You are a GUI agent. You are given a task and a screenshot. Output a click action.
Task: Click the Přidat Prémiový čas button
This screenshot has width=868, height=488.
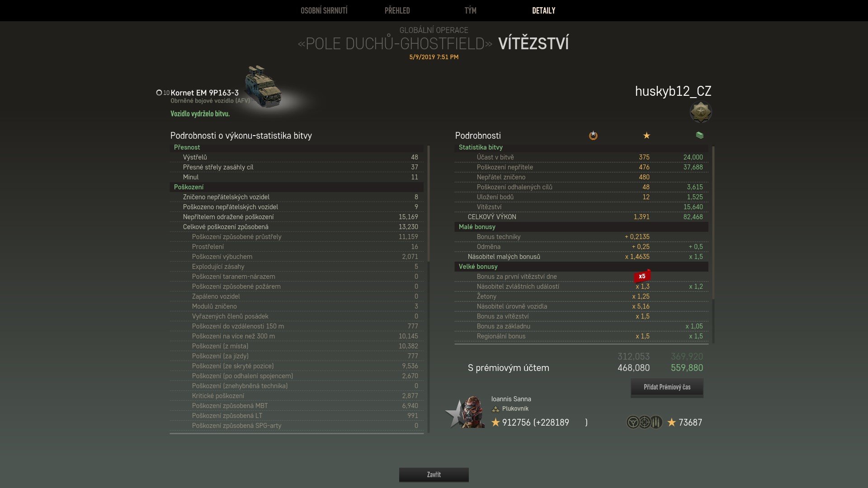(667, 387)
